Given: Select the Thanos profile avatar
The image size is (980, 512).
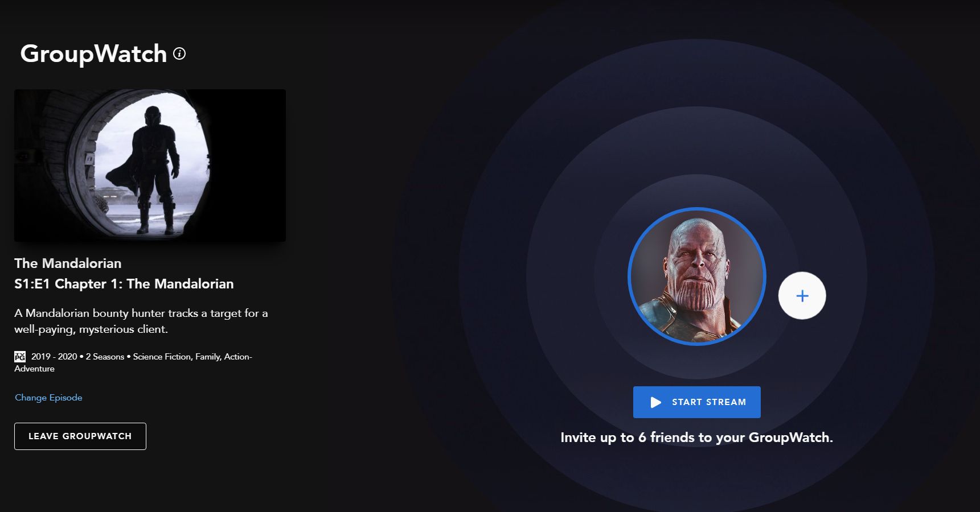Looking at the screenshot, I should point(696,276).
